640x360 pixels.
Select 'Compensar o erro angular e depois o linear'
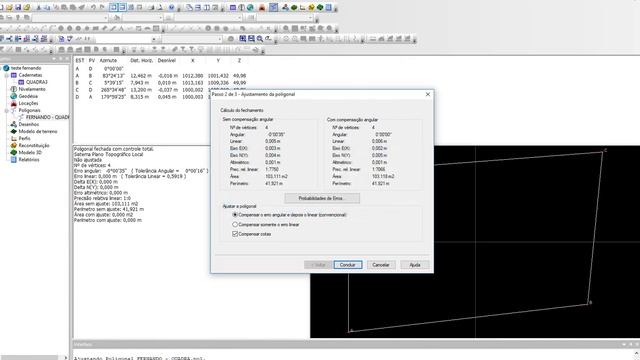coord(289,215)
